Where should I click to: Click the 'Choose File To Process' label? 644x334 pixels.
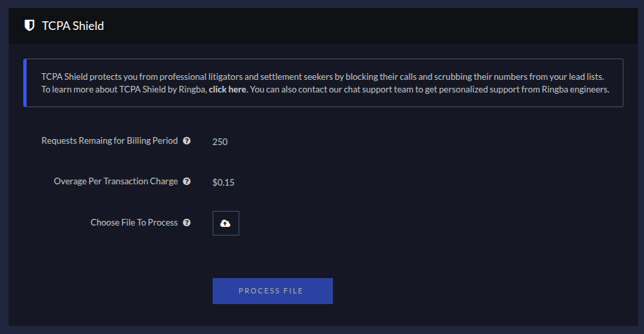(x=134, y=222)
